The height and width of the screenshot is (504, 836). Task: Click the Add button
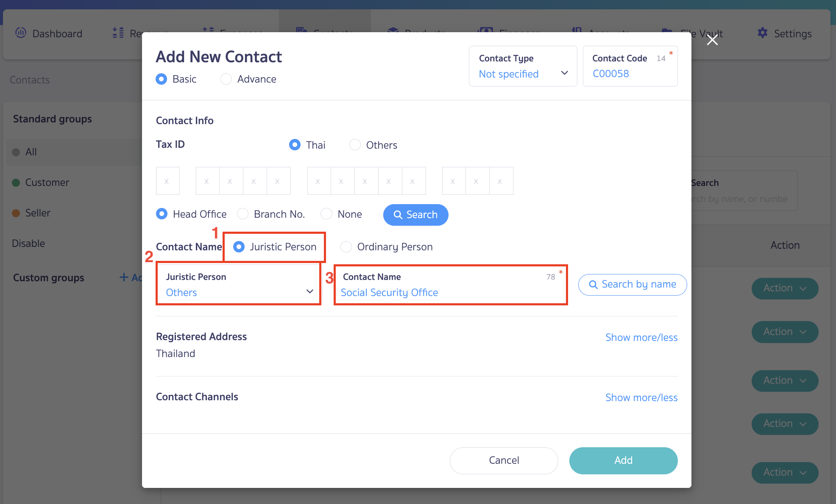pos(623,460)
